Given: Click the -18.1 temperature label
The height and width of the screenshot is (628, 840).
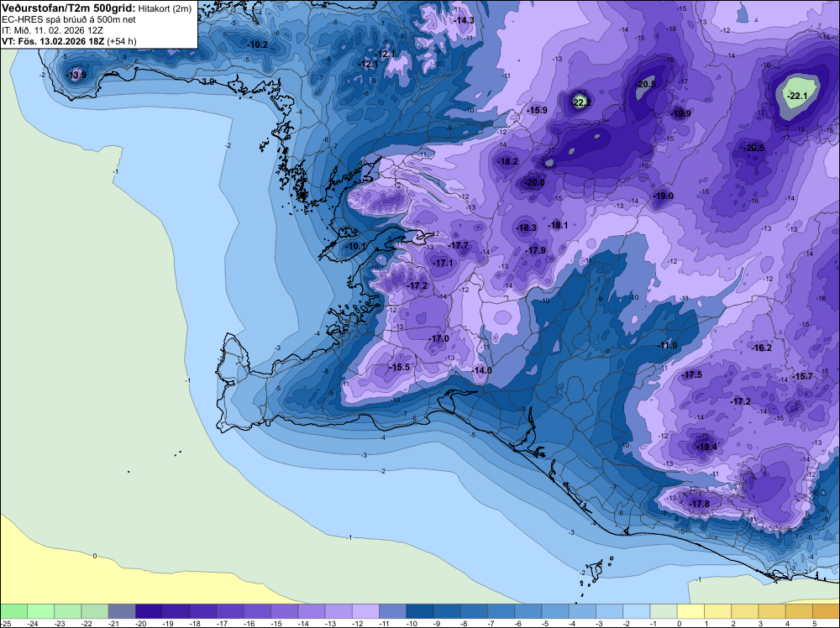Looking at the screenshot, I should pos(559,225).
